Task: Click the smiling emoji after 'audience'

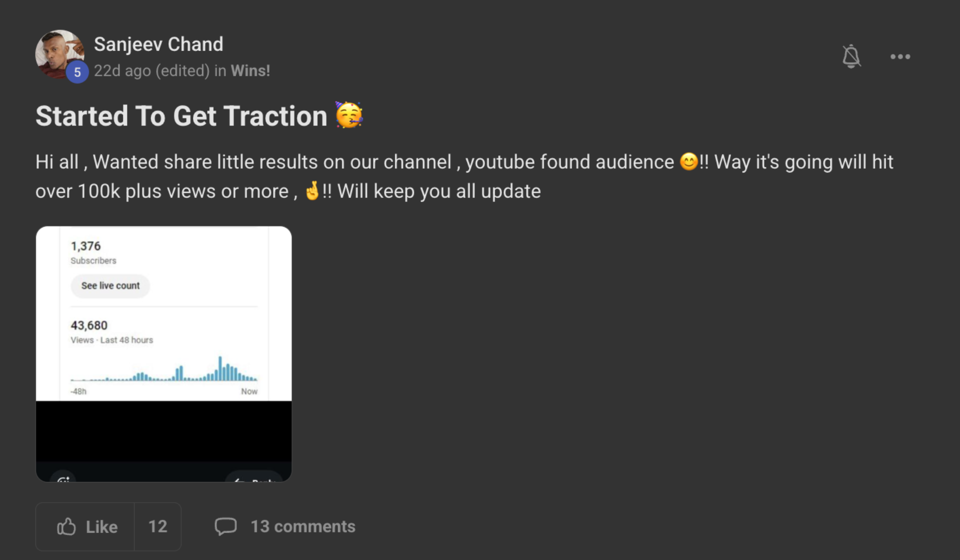Action: tap(689, 161)
